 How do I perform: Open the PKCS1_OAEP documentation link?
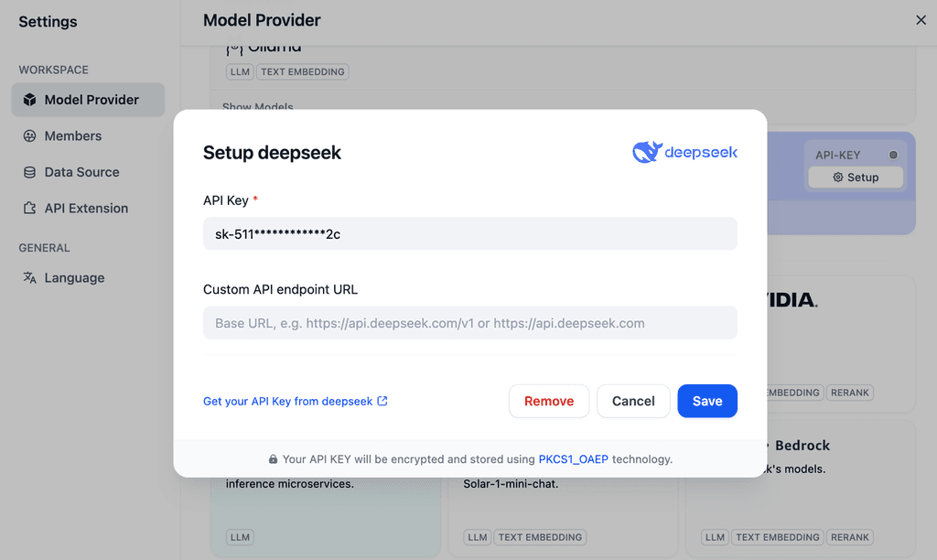pyautogui.click(x=572, y=458)
